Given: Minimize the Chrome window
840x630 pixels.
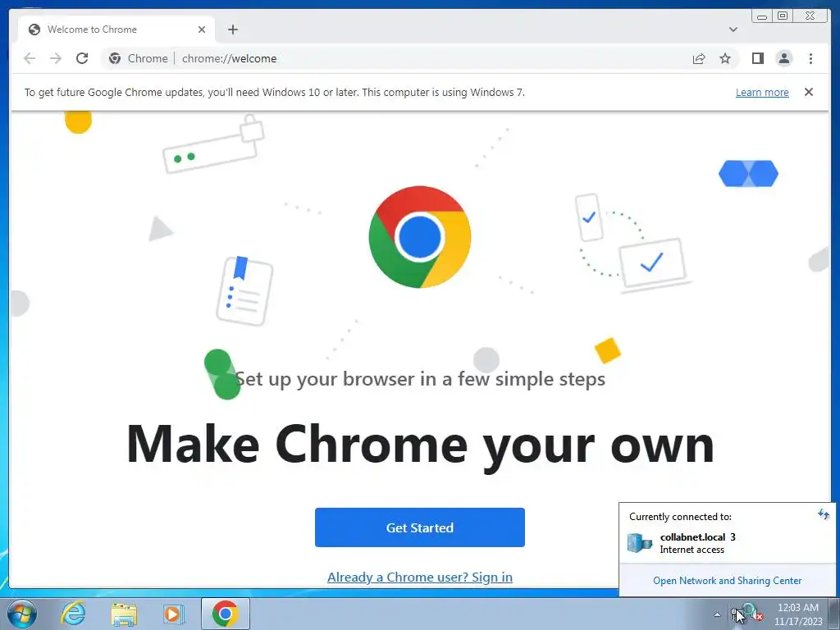Looking at the screenshot, I should (x=762, y=16).
